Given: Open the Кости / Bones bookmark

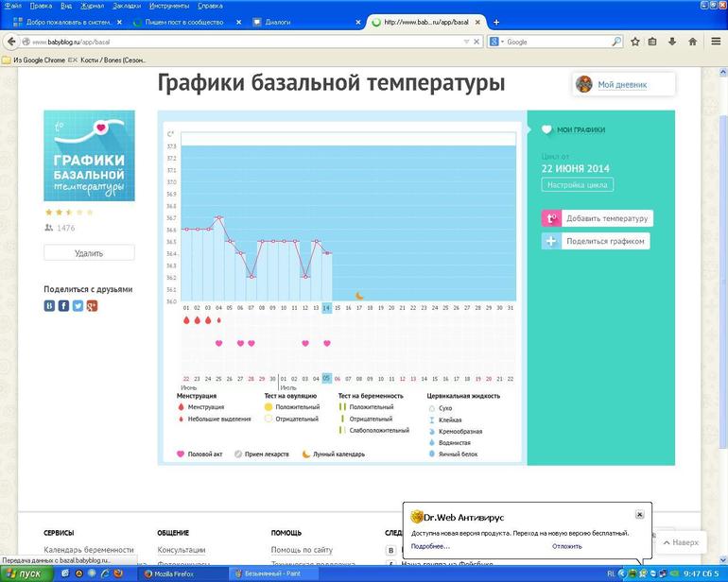Looking at the screenshot, I should 107,60.
